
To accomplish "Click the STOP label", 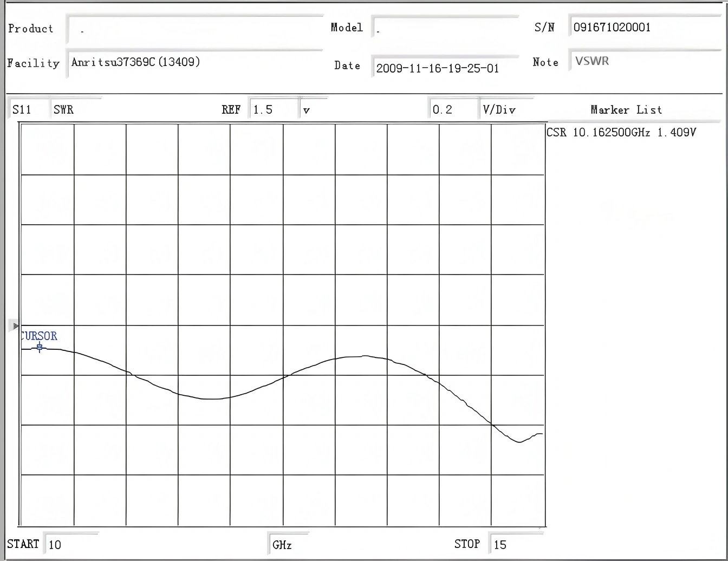I will pos(467,544).
